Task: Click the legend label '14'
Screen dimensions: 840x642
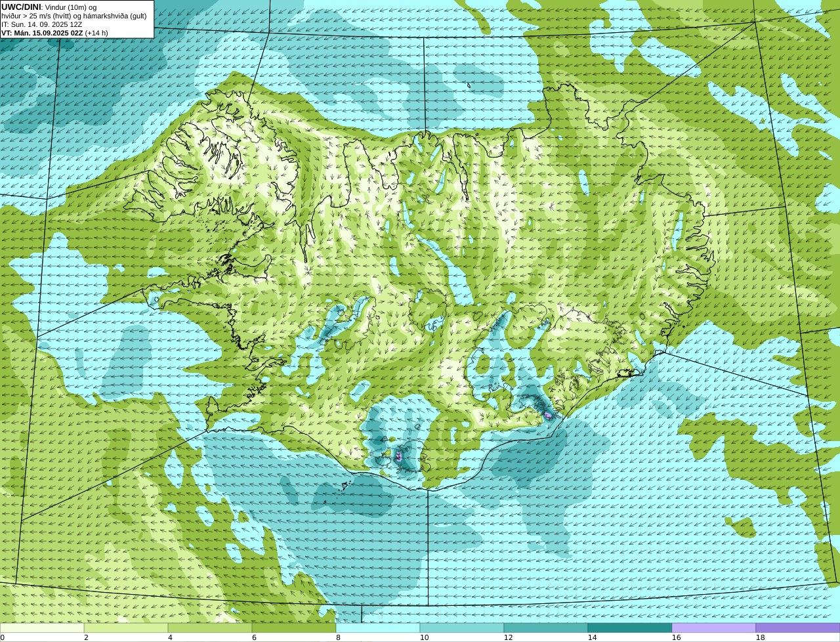Action: (x=592, y=637)
